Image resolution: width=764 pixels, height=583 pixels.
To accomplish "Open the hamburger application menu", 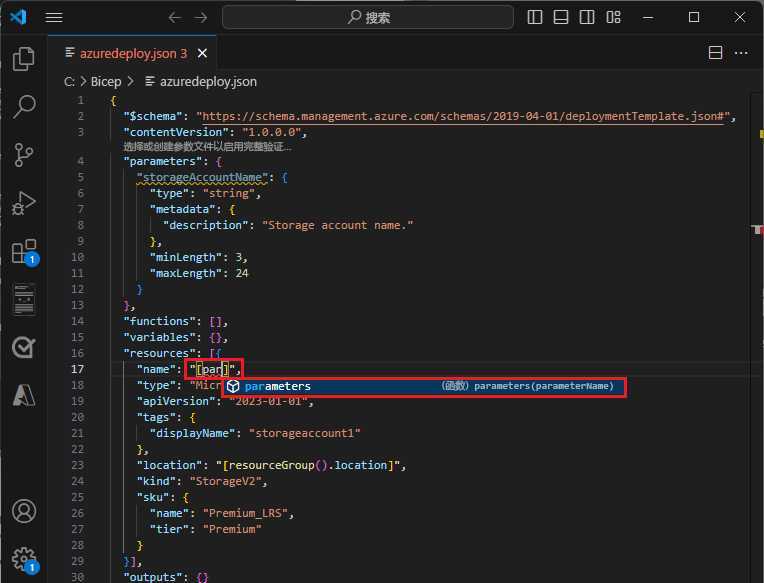I will click(54, 18).
